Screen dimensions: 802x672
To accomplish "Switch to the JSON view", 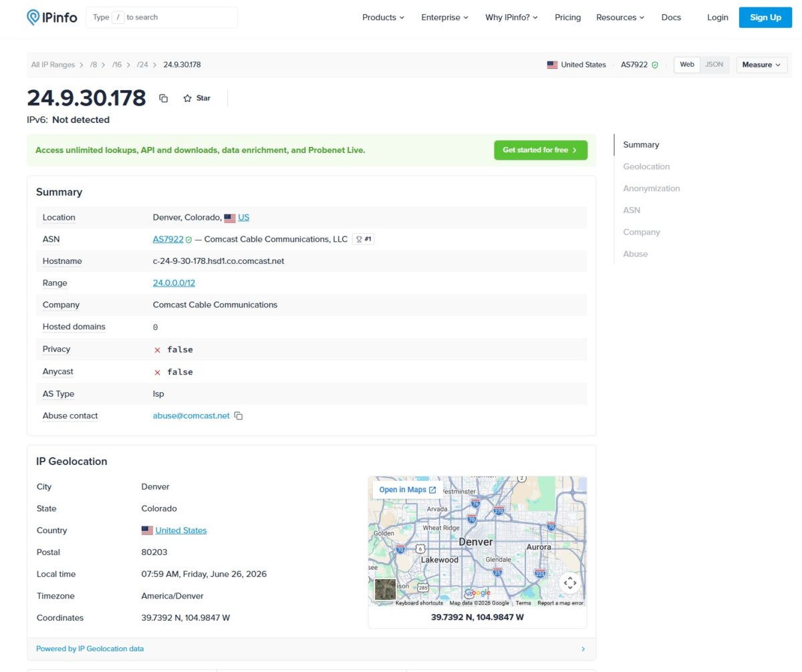I will (714, 65).
